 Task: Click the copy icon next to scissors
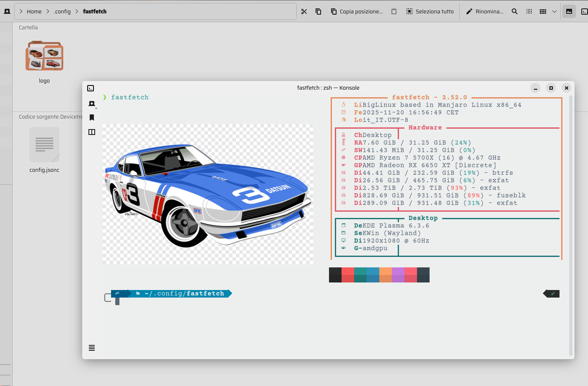[319, 12]
